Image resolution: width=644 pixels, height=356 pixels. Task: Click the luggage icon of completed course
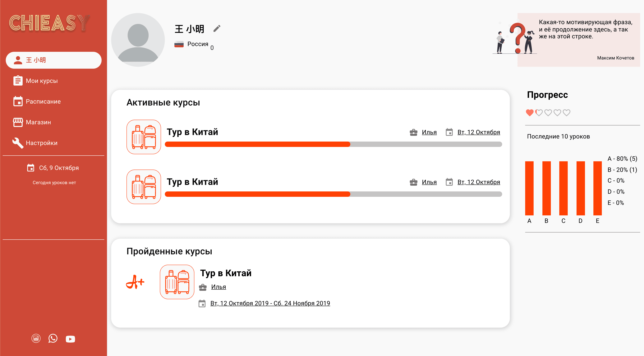(177, 282)
